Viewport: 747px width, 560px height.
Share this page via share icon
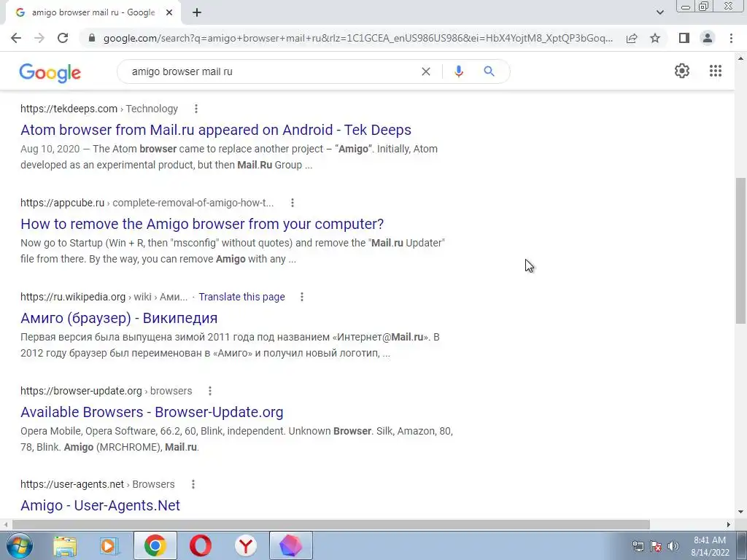632,38
